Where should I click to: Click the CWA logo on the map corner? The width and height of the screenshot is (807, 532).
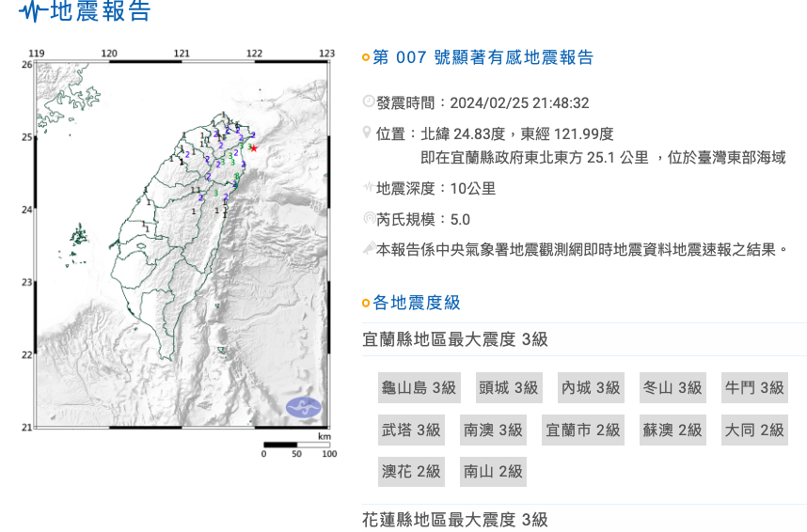(304, 408)
